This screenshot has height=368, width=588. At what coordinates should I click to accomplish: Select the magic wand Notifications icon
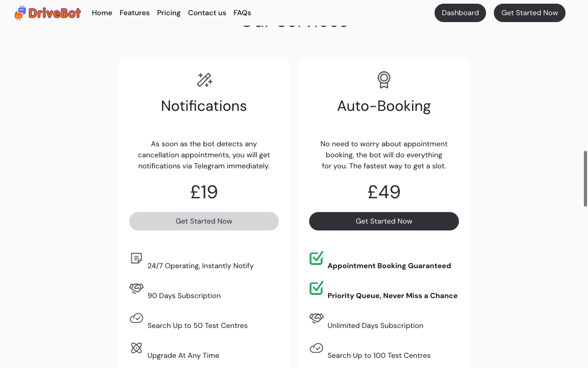[204, 80]
